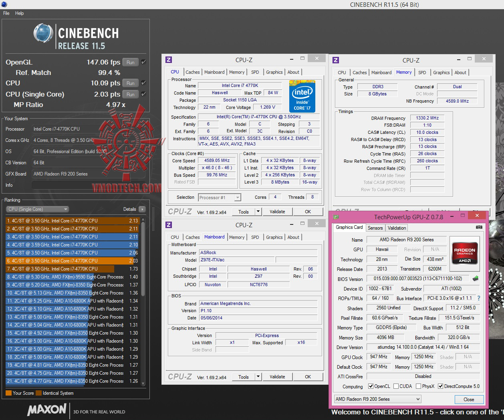Open AMD Radeon R9 200 Series GPU dropdown
This screenshot has width=504, height=420.
tap(378, 399)
